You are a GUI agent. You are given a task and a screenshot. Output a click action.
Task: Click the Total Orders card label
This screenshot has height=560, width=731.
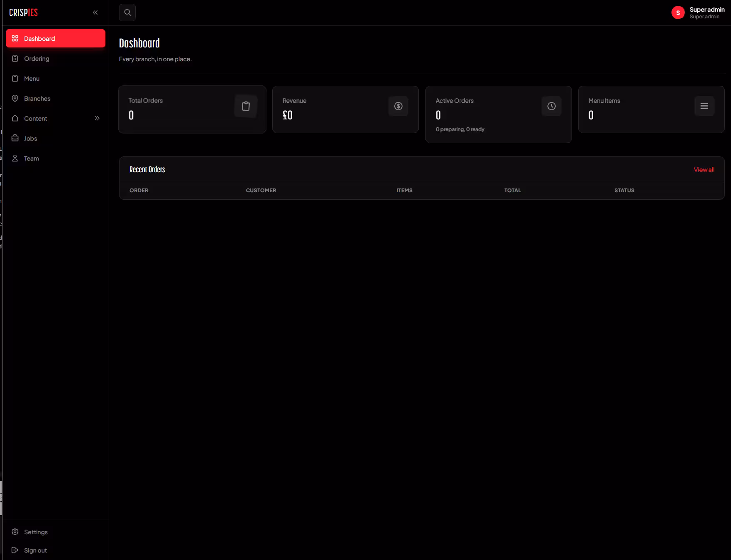pyautogui.click(x=146, y=100)
